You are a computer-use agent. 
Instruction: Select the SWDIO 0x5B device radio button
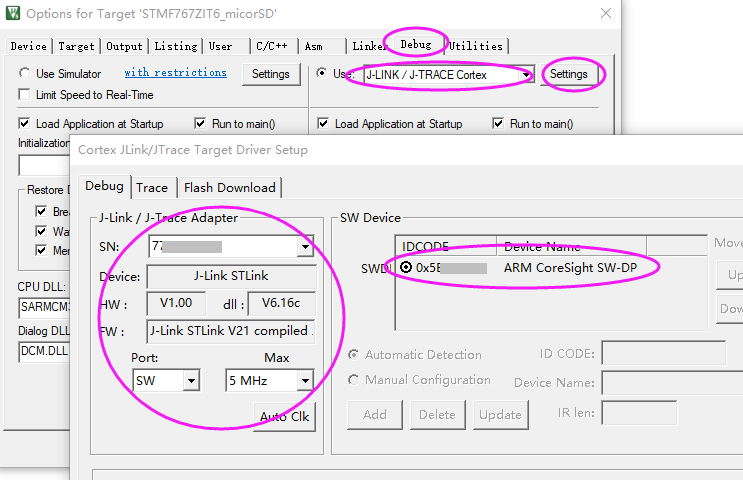pyautogui.click(x=406, y=267)
